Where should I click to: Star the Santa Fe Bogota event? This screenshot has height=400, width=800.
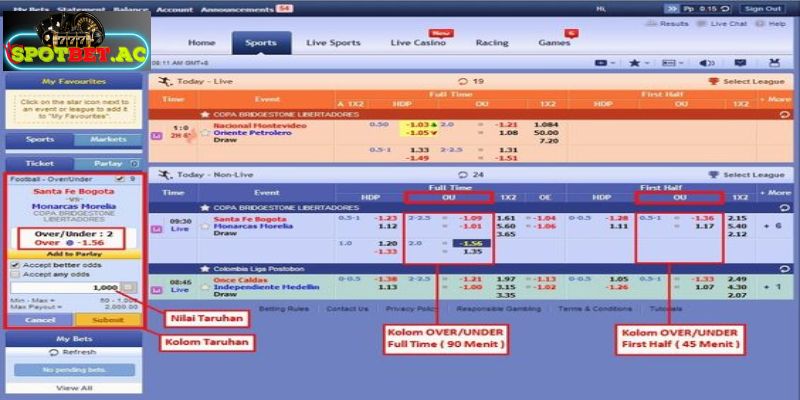206,226
